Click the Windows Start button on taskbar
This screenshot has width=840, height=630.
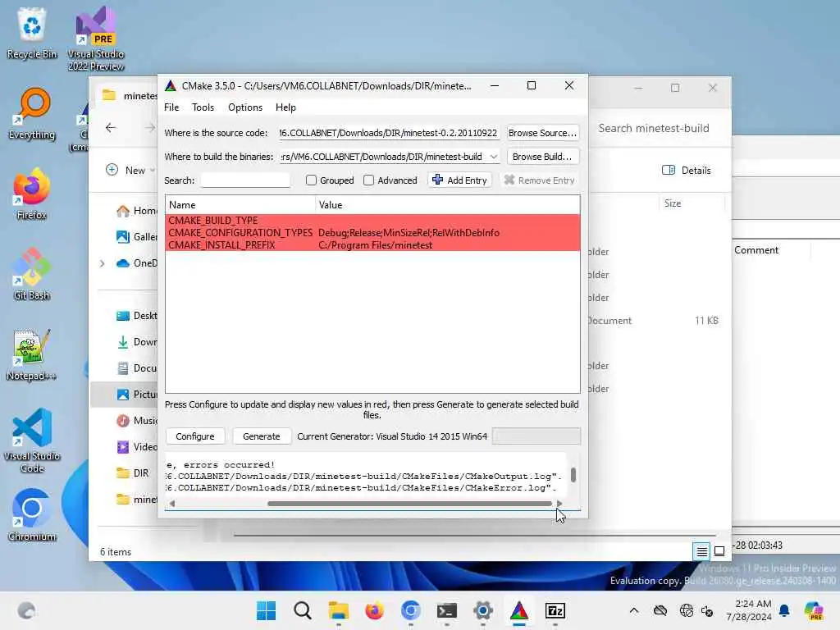(267, 610)
